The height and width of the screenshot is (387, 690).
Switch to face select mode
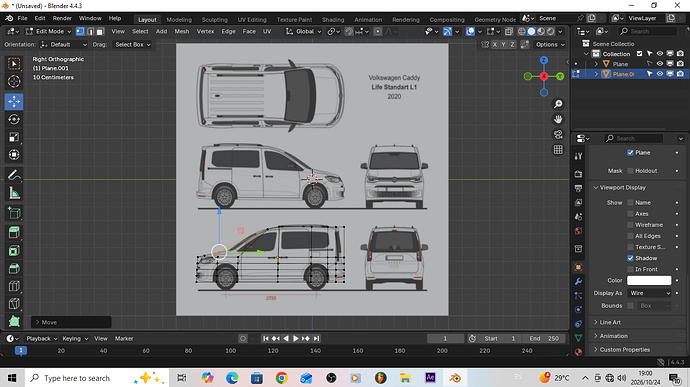100,31
